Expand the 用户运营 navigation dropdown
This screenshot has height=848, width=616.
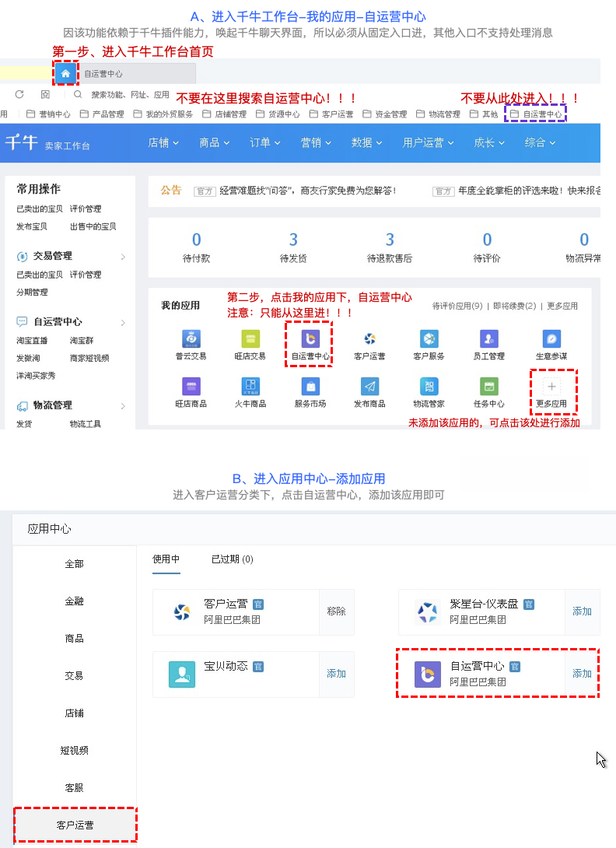428,143
